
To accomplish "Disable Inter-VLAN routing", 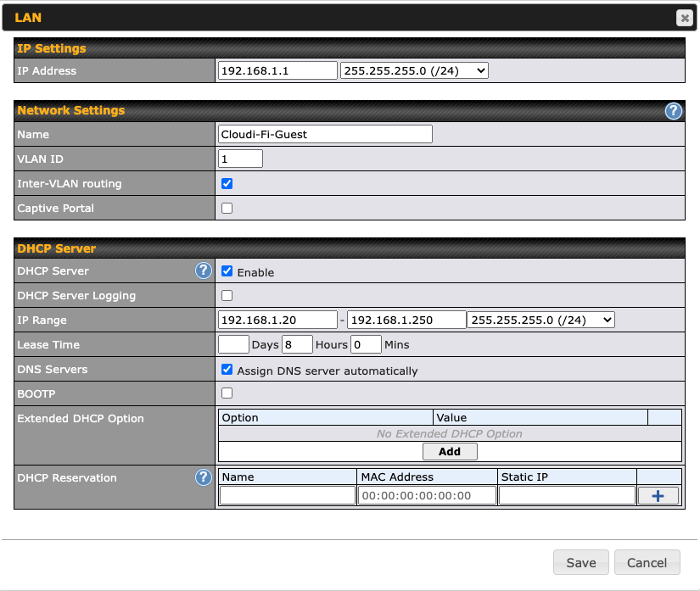I will coord(225,183).
